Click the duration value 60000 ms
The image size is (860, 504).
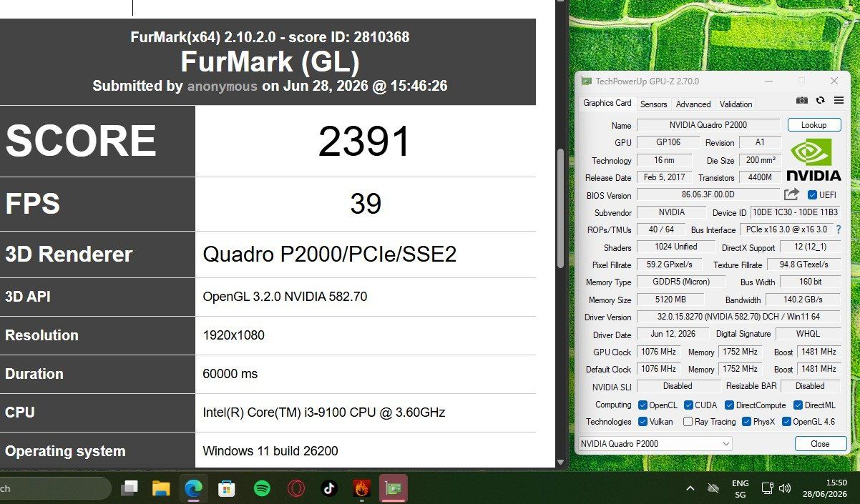(230, 374)
